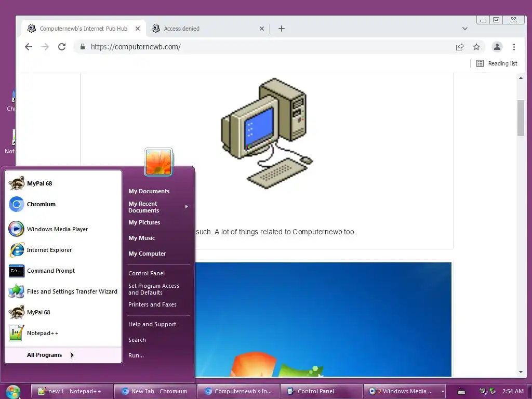Open the Reading list panel
The width and height of the screenshot is (532, 399).
pyautogui.click(x=497, y=63)
